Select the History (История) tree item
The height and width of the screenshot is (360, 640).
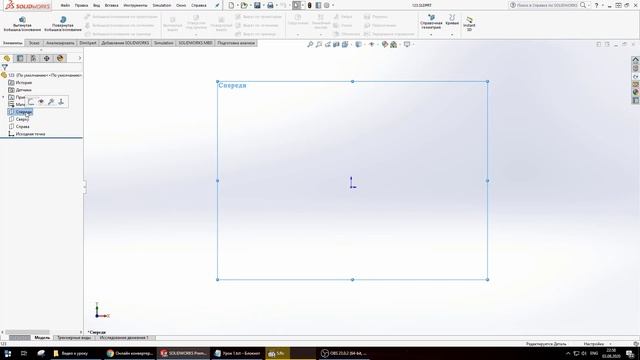(x=20, y=82)
